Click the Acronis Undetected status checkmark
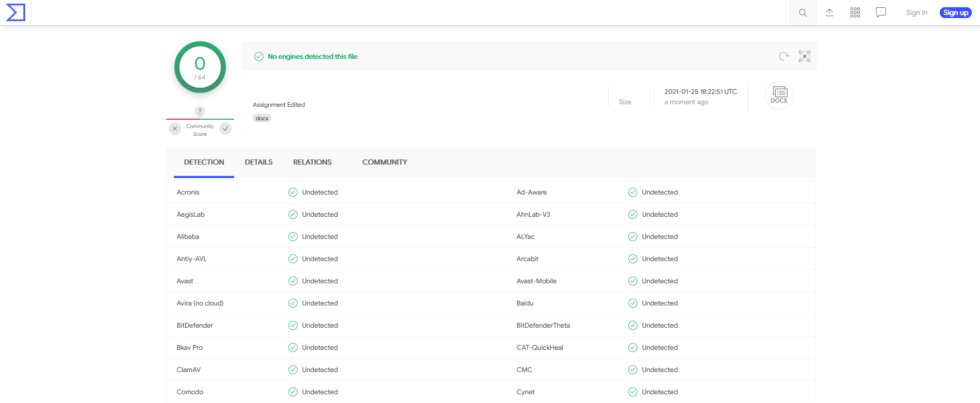Screen dimensions: 980x403 coord(293,192)
